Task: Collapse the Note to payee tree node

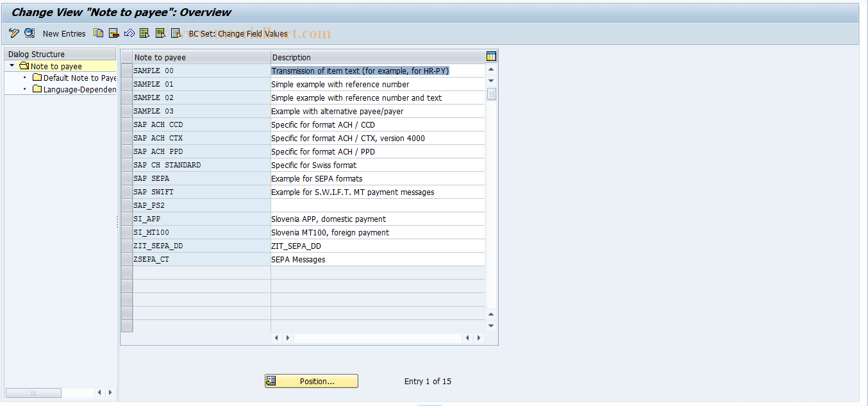Action: pyautogui.click(x=10, y=65)
